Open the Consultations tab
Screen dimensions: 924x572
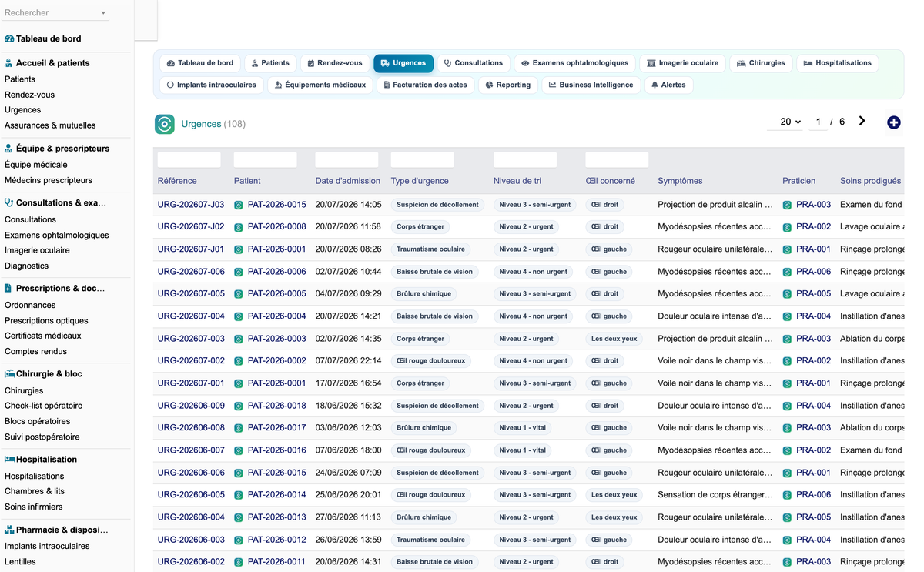coord(474,63)
